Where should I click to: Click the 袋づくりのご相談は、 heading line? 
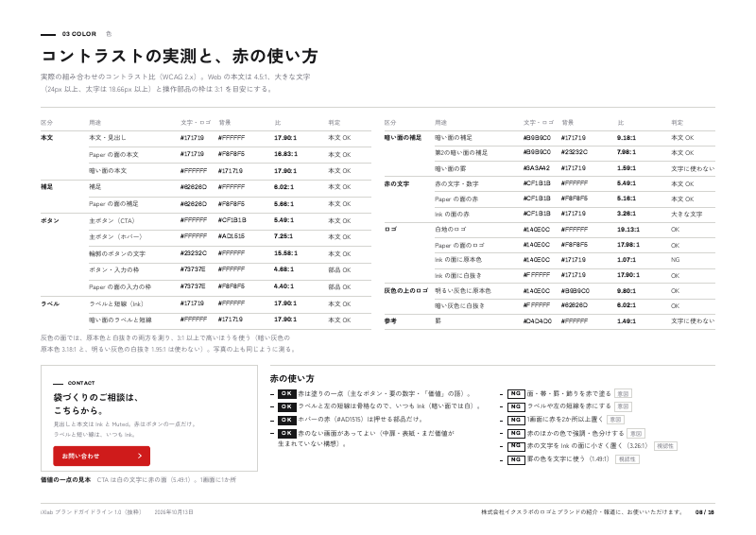point(96,398)
